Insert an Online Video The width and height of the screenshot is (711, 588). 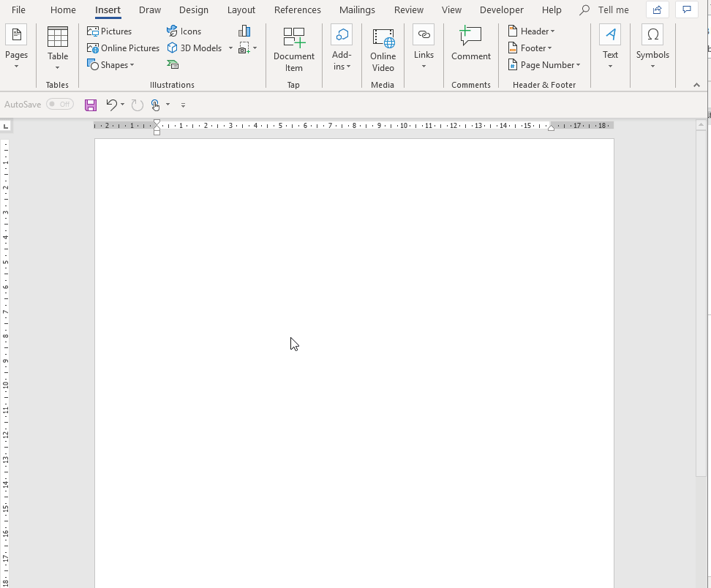[x=383, y=48]
